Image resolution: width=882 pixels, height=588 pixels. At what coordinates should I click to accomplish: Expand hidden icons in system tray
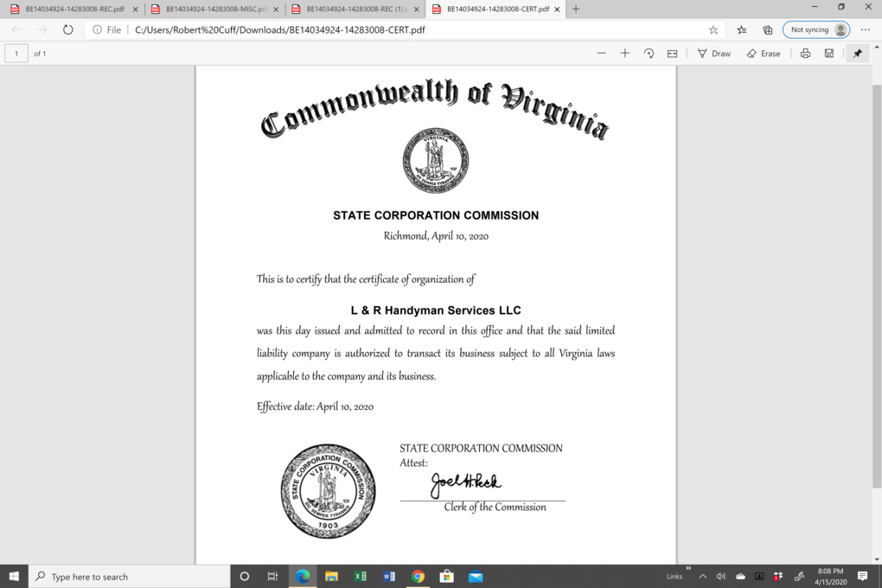tap(703, 576)
